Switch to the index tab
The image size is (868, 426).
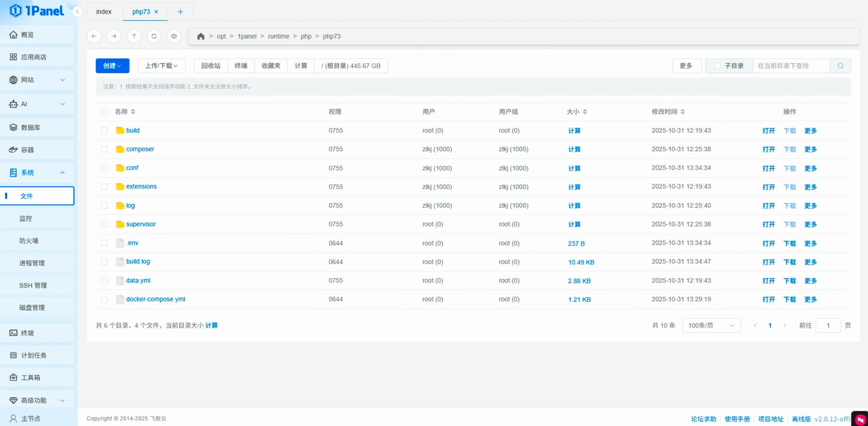point(104,12)
